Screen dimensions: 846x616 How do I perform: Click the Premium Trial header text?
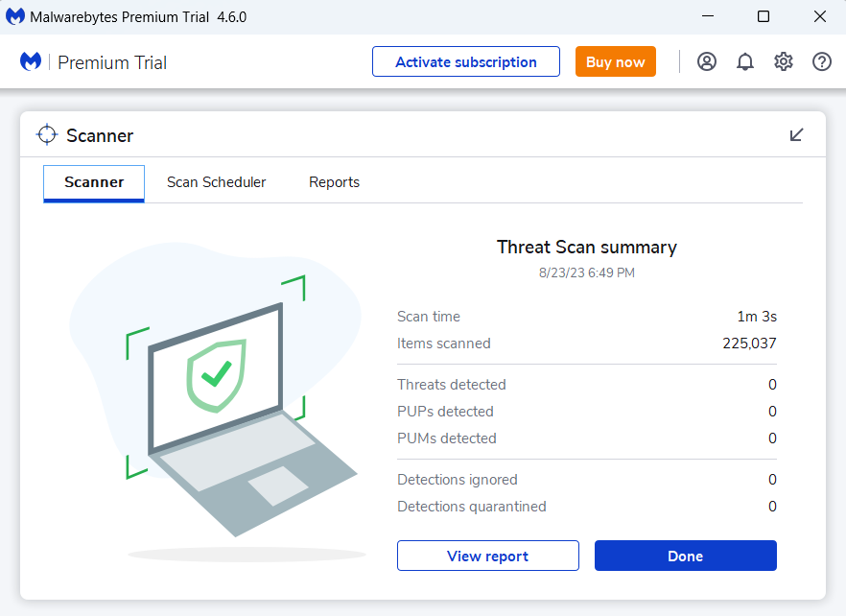pyautogui.click(x=112, y=62)
